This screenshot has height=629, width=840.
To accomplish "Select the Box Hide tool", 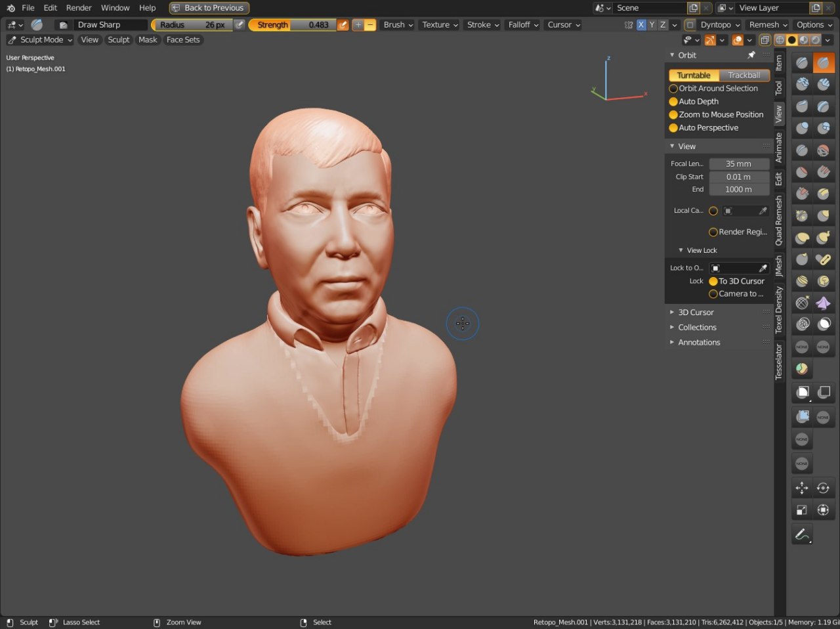I will point(824,393).
